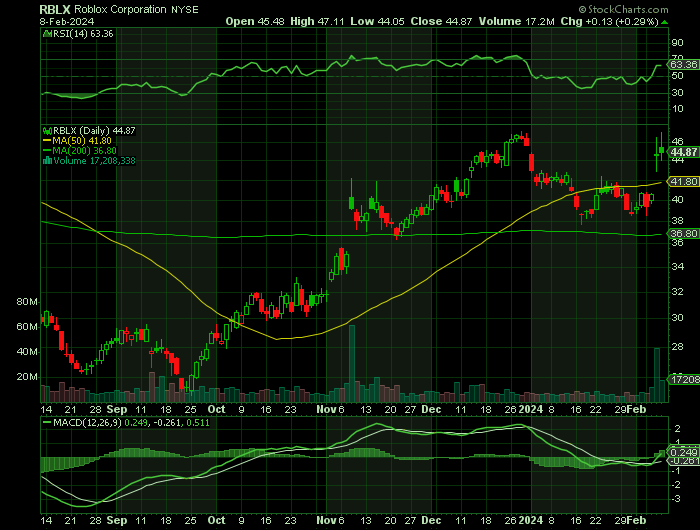Click the 63.36 RSI tag on the right axis
This screenshot has height=530, width=700.
tap(683, 65)
